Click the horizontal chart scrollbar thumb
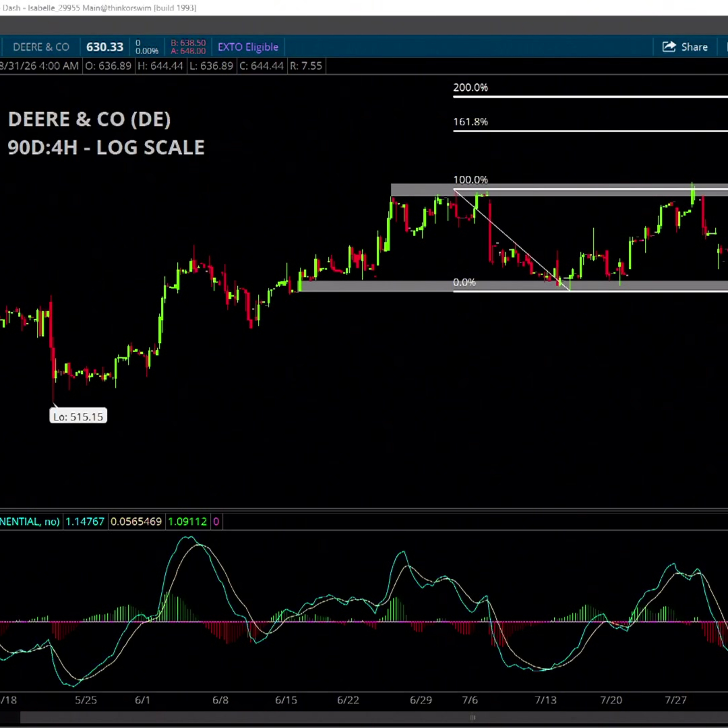This screenshot has width=728, height=728. click(374, 718)
